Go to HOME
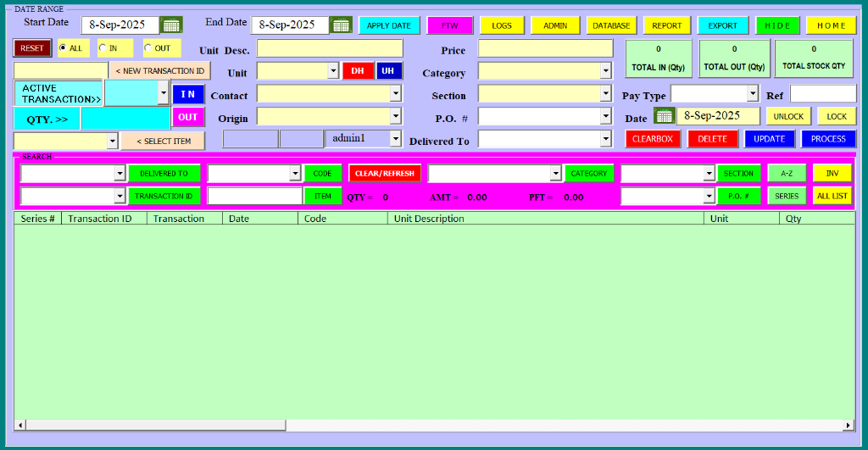The height and width of the screenshot is (450, 868). (x=831, y=25)
